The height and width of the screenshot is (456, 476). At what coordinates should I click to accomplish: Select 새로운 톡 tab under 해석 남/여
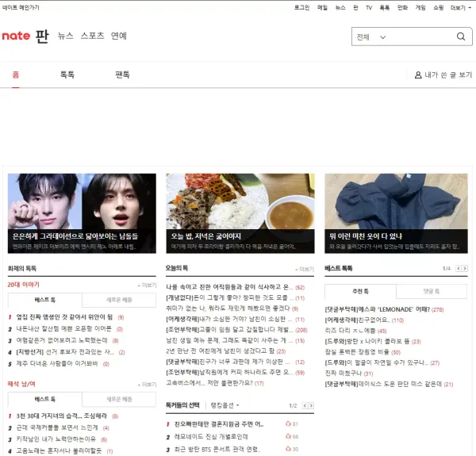click(x=119, y=399)
